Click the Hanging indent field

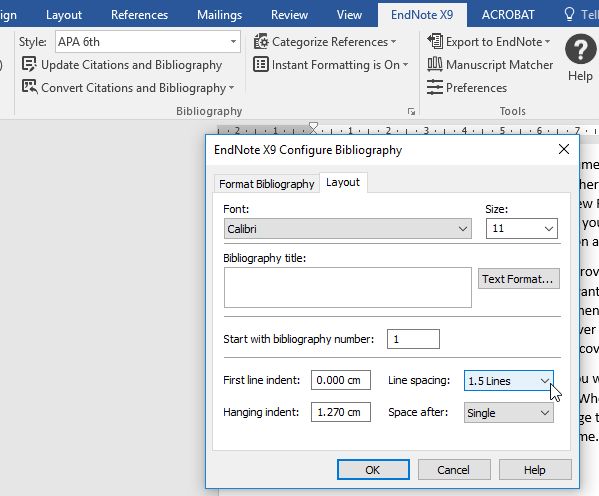[x=340, y=412]
